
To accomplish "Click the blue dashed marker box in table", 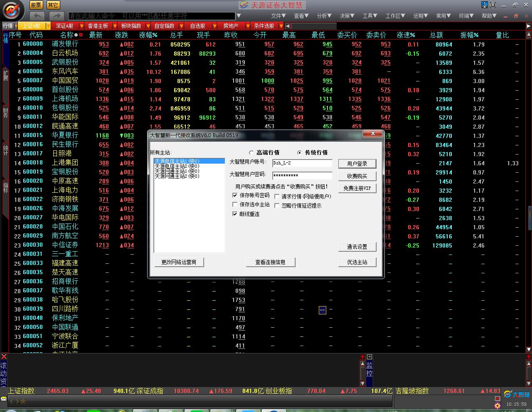I will coord(322,310).
